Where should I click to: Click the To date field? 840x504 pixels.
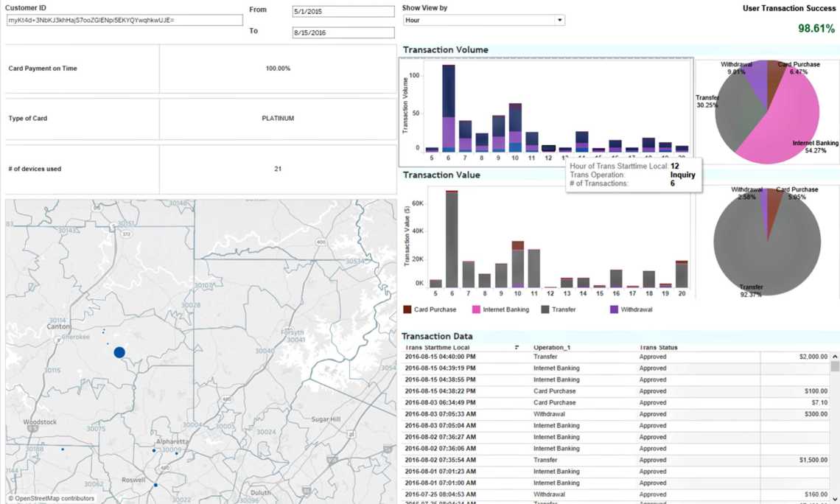[343, 33]
